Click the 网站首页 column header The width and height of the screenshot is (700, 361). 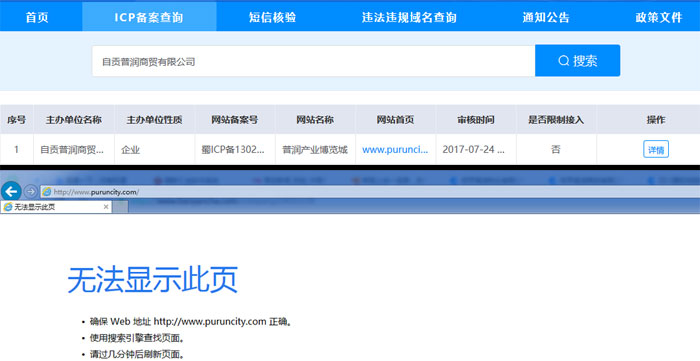pos(396,120)
